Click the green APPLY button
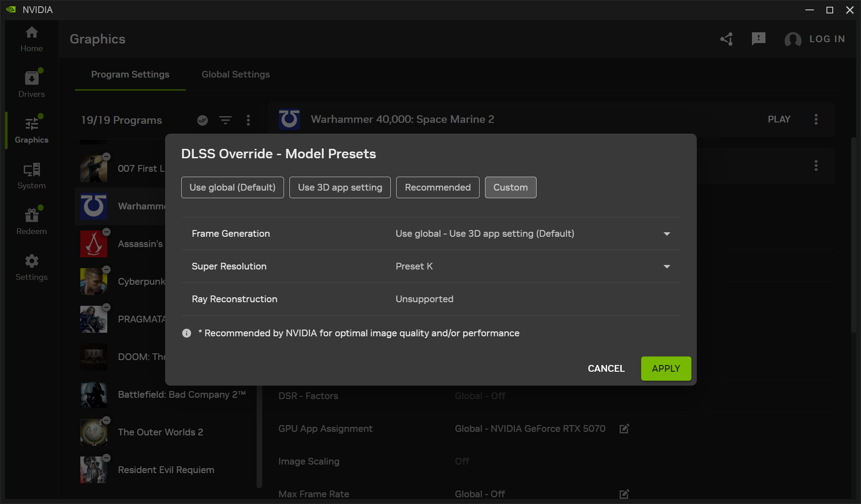 (x=666, y=369)
